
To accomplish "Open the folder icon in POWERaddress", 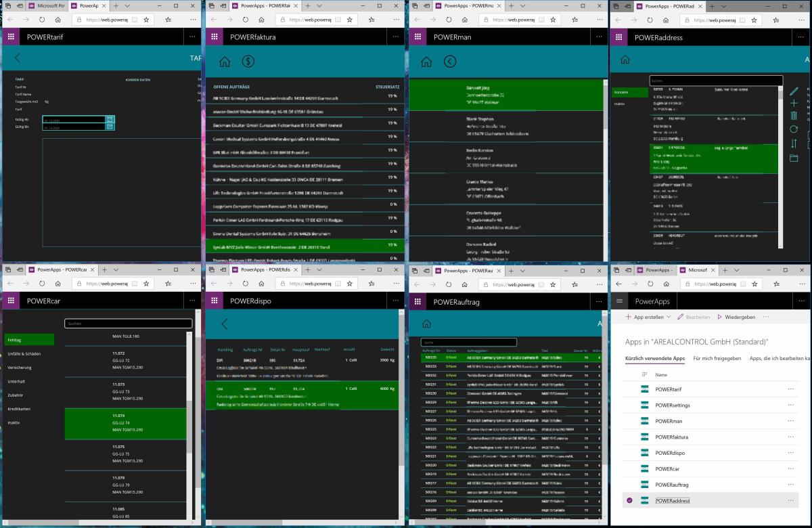I will 794,158.
